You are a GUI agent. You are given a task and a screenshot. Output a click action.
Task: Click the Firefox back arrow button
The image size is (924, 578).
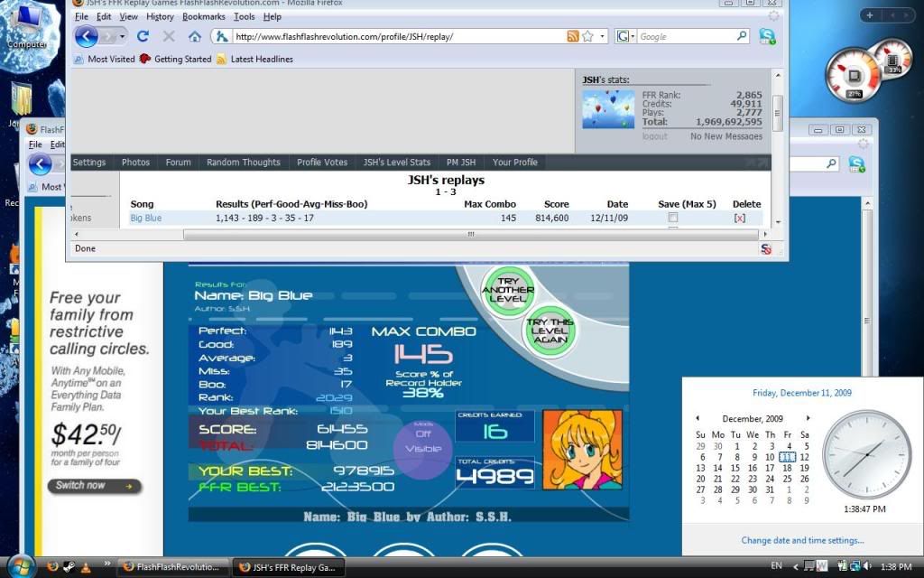[86, 36]
